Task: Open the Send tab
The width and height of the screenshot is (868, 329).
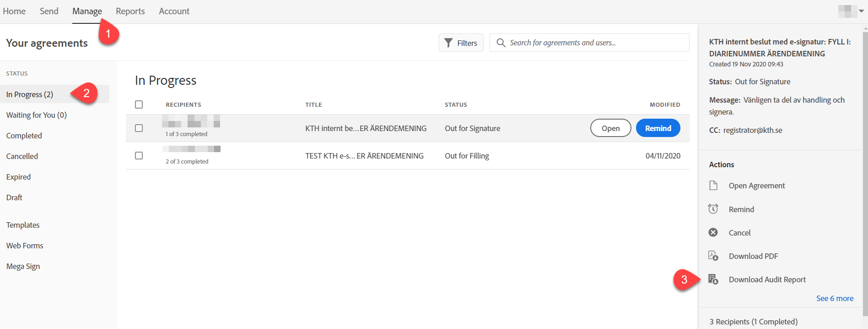Action: [x=49, y=11]
